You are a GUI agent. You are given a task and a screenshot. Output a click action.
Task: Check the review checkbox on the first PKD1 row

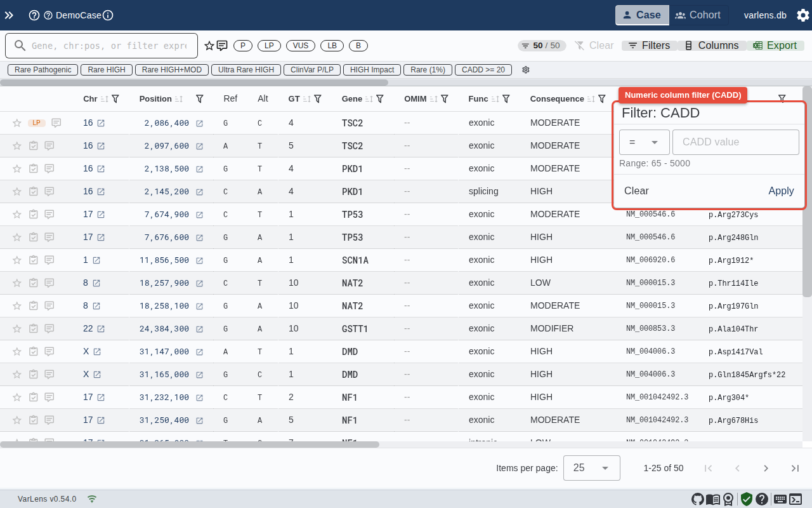click(33, 168)
